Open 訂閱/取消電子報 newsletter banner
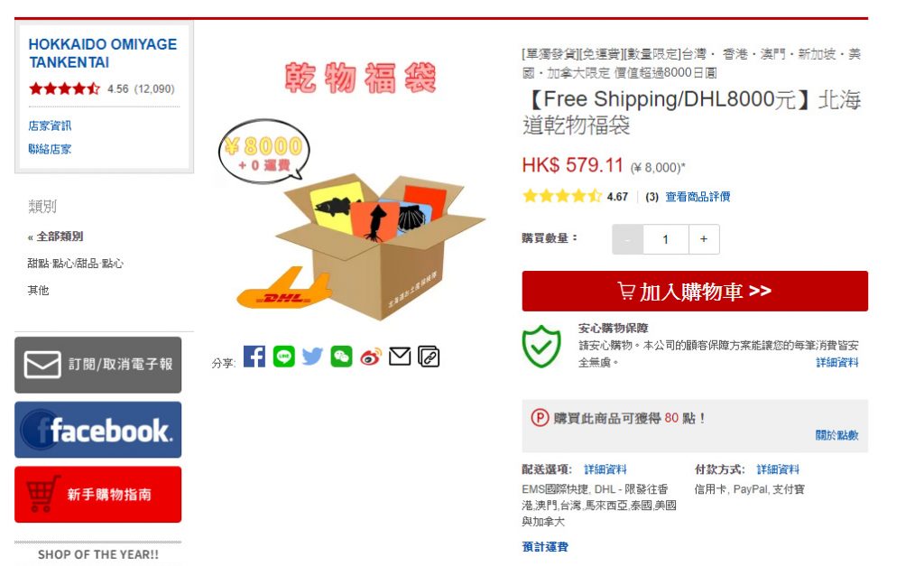This screenshot has width=924, height=566. [97, 365]
